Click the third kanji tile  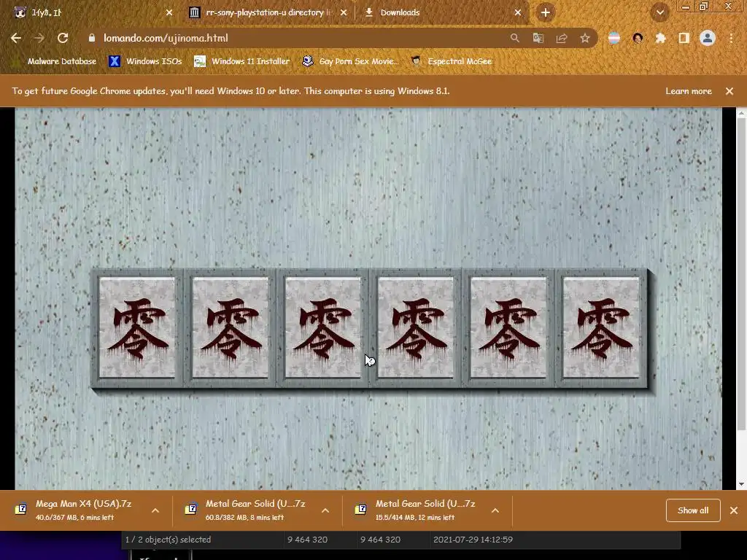point(323,328)
